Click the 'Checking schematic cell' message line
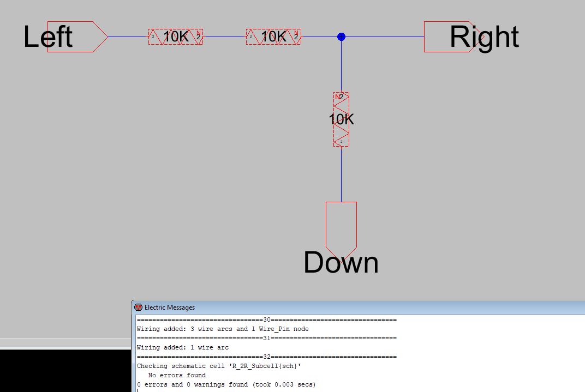 pyautogui.click(x=218, y=366)
